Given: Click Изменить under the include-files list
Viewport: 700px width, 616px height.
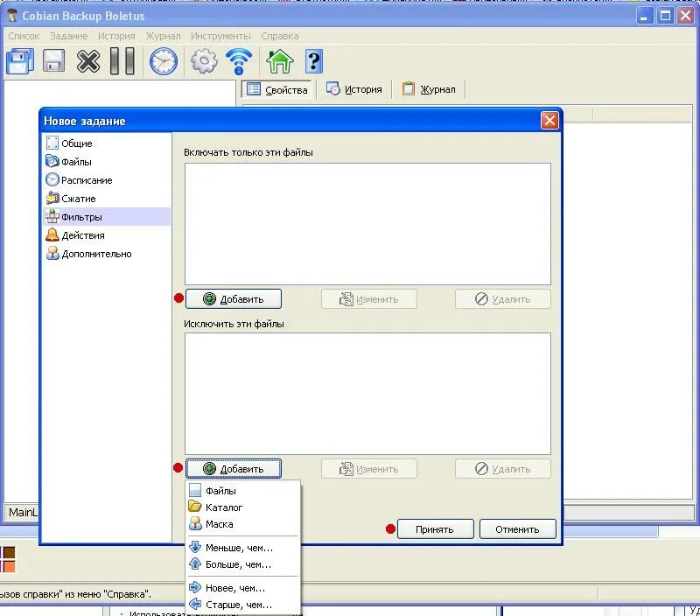Looking at the screenshot, I should 369,298.
